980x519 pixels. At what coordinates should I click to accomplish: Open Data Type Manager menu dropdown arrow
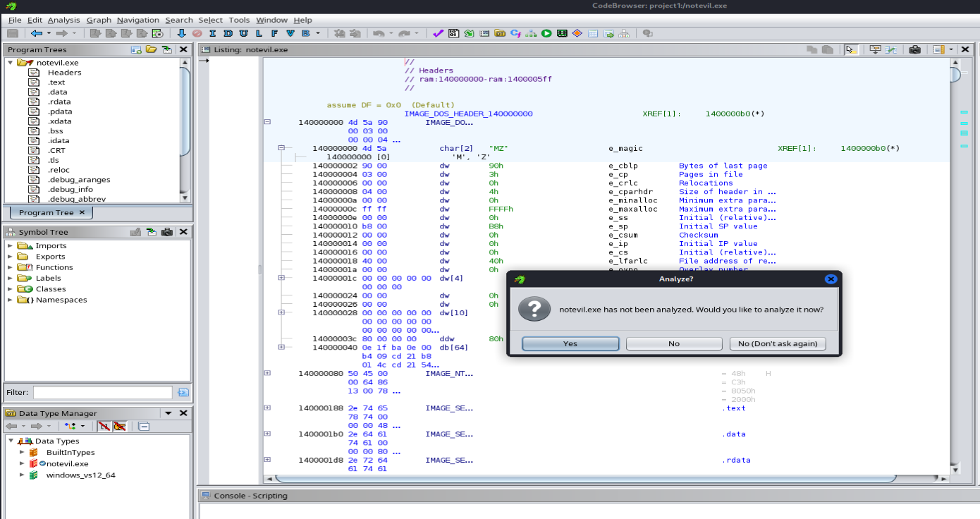coord(169,413)
